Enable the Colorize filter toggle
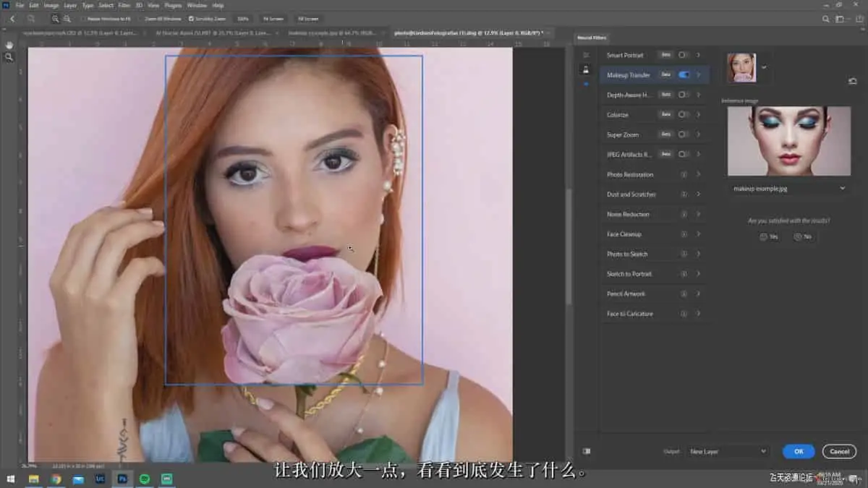The image size is (868, 488). click(684, 114)
